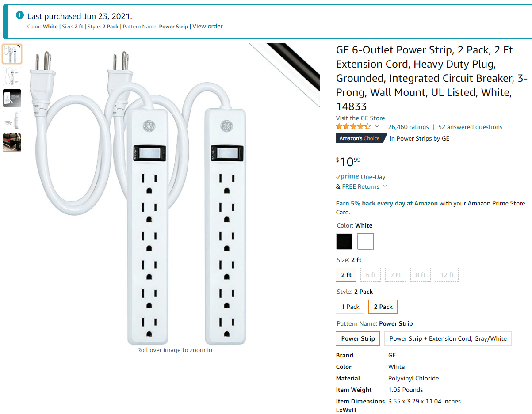The height and width of the screenshot is (414, 532).
Task: Select the second product image thumbnail
Action: [x=12, y=76]
